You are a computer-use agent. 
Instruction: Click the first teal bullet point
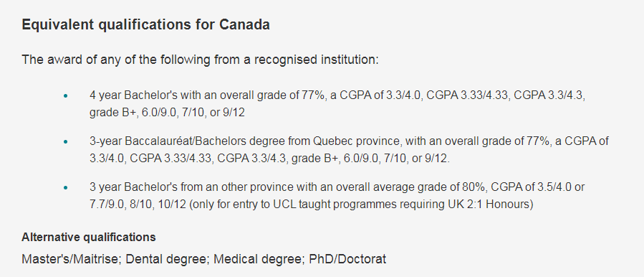(x=65, y=96)
